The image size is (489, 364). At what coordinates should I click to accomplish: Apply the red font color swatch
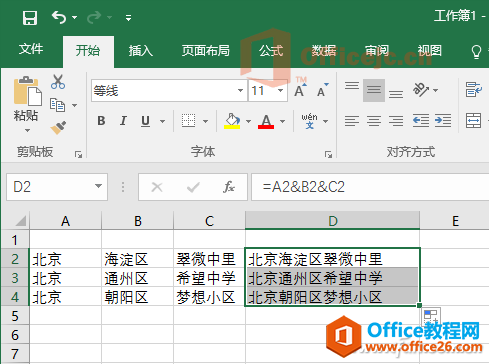pyautogui.click(x=266, y=121)
